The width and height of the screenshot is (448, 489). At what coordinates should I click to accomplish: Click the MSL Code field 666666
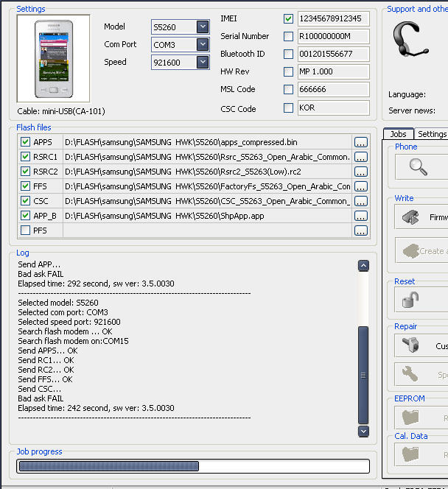334,90
